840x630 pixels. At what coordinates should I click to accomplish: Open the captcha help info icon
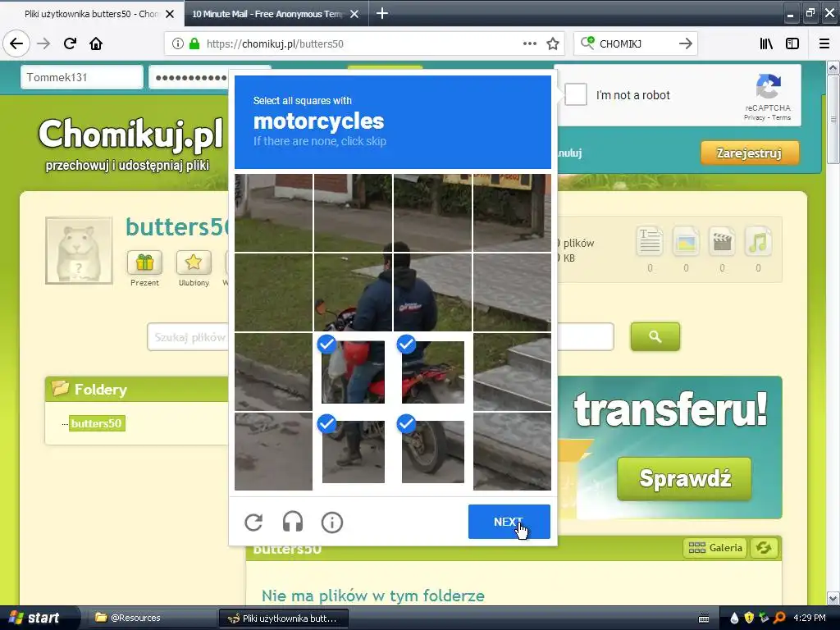tap(332, 523)
